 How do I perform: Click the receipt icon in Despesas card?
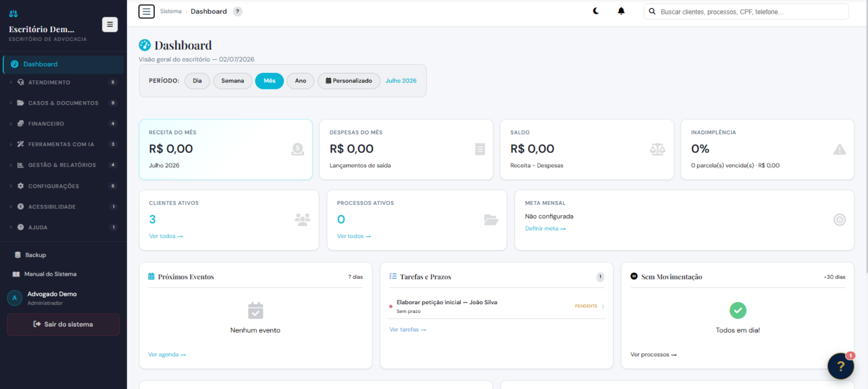click(x=480, y=149)
